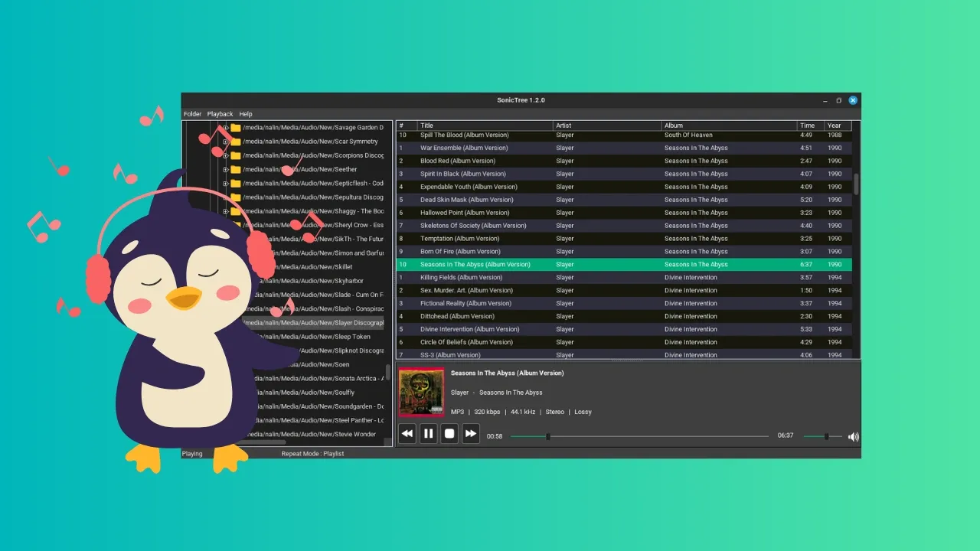Select track Divine Intervention (Album Version)
Image resolution: width=980 pixels, height=551 pixels.
[624, 329]
